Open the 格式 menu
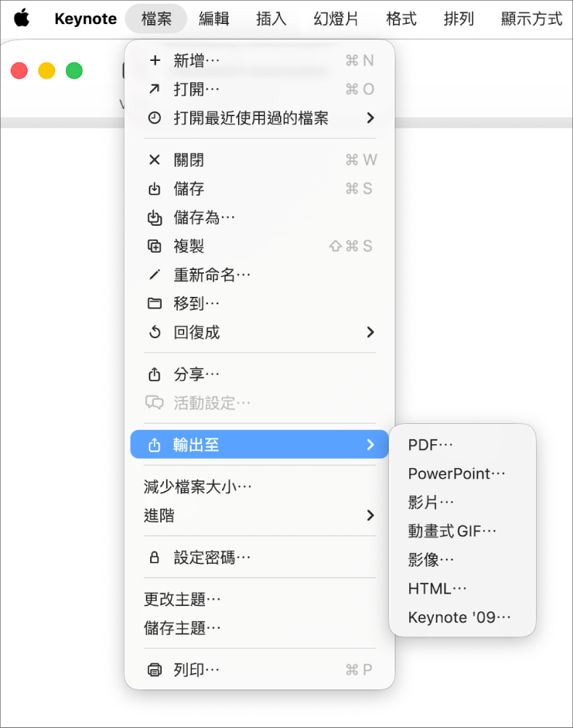 click(x=400, y=19)
